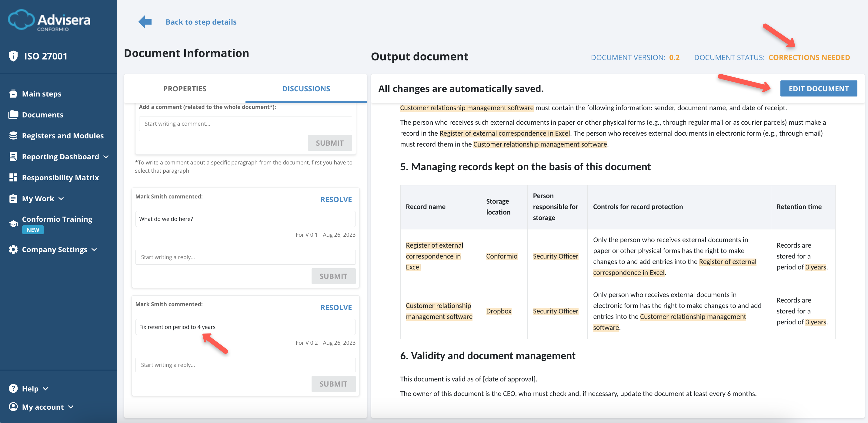Viewport: 868px width, 423px height.
Task: Open Main steps from the sidebar
Action: [x=13, y=94]
